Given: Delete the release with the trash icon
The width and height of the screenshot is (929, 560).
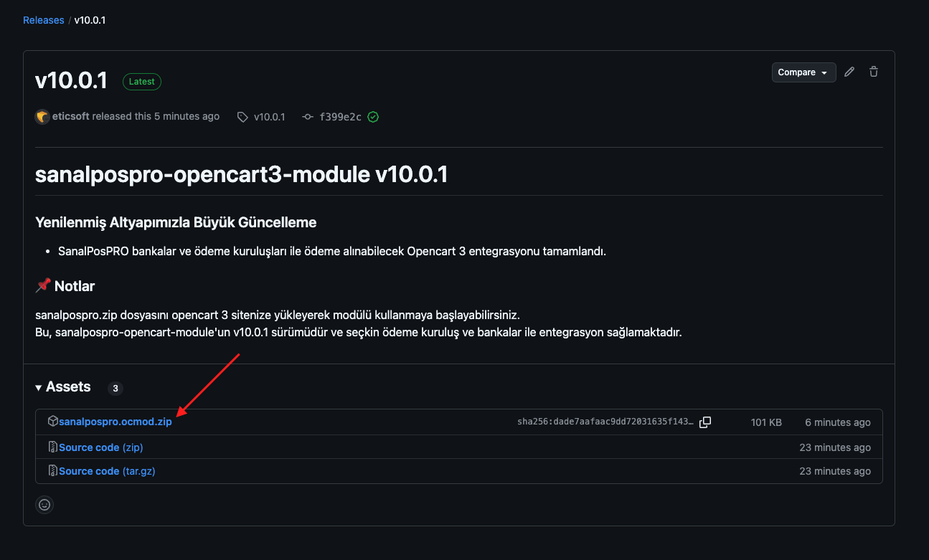Looking at the screenshot, I should click(x=873, y=72).
